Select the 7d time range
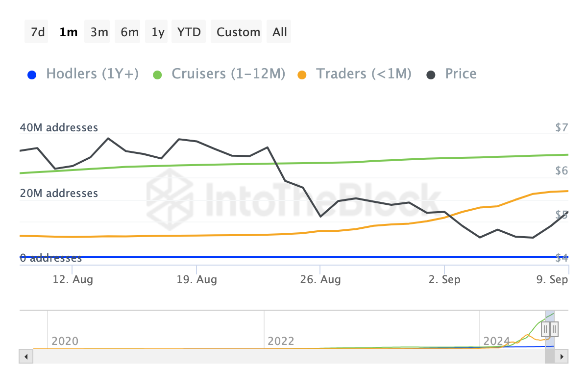This screenshot has height=392, width=588. 37,32
